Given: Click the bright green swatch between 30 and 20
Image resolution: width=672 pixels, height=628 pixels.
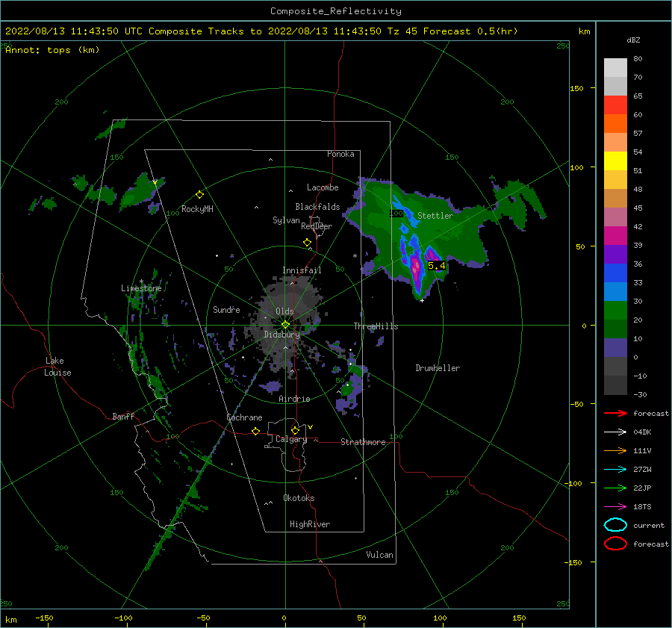Looking at the screenshot, I should (615, 311).
